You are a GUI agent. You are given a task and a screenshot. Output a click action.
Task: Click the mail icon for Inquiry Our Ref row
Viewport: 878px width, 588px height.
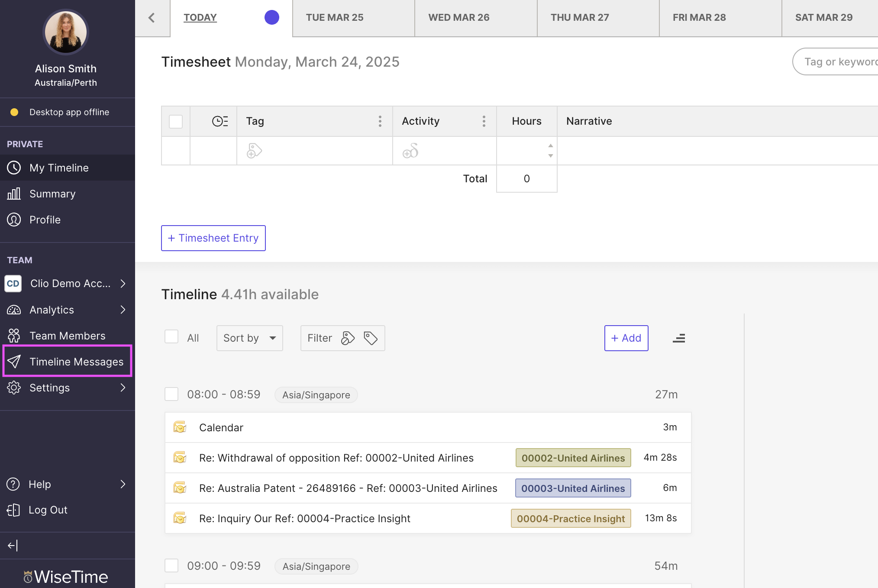pyautogui.click(x=180, y=518)
